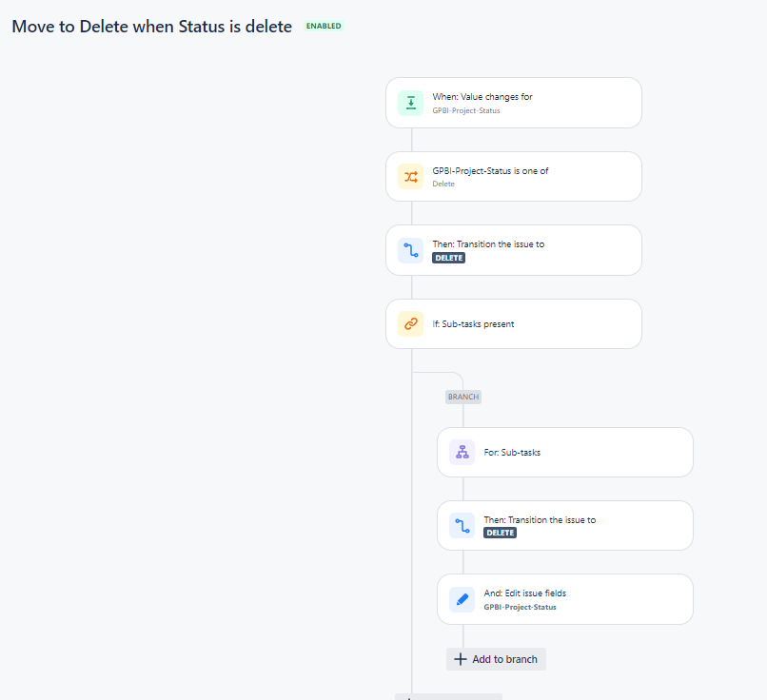The image size is (767, 700).
Task: Click the purple hierarchy icon for For: Sub-tasks
Action: tap(462, 452)
